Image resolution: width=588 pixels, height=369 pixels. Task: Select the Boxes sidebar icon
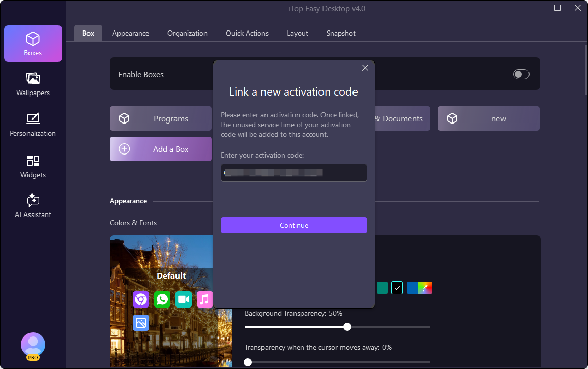click(x=33, y=44)
